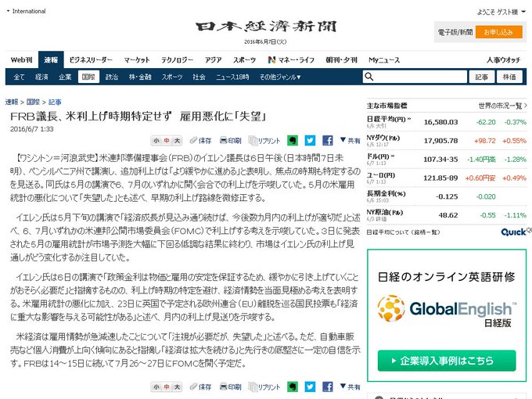The height and width of the screenshot is (399, 532).
Task: Open ドル(円) exchange rate row
Action: 447,159
